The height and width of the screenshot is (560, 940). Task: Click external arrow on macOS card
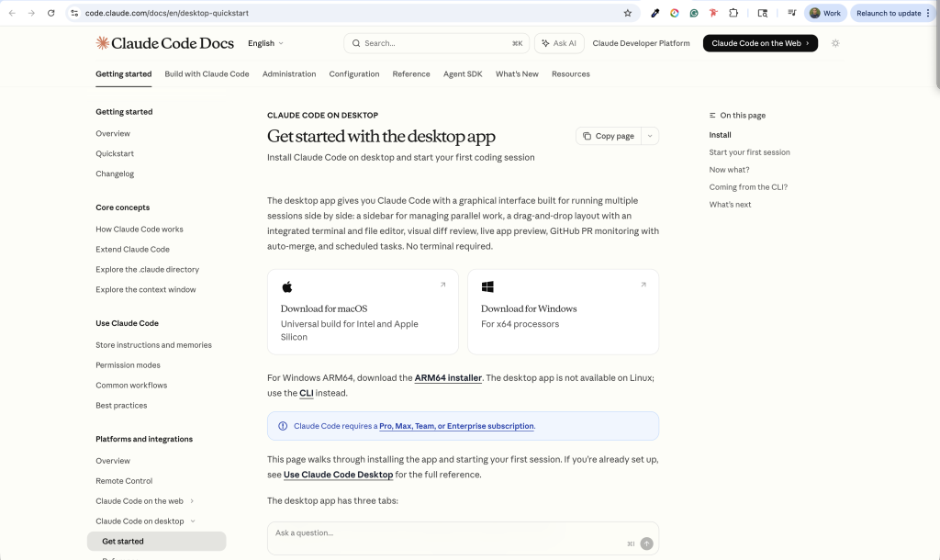[443, 285]
